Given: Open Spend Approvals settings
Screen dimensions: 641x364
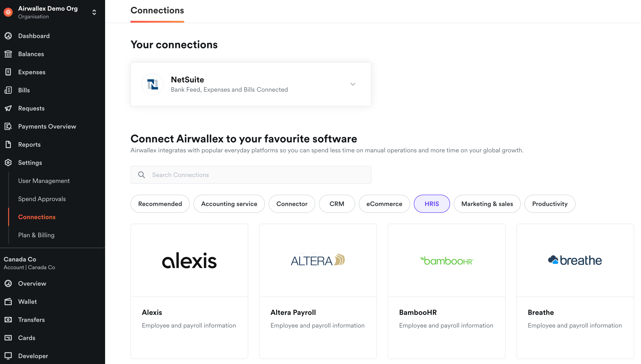Looking at the screenshot, I should pos(42,199).
